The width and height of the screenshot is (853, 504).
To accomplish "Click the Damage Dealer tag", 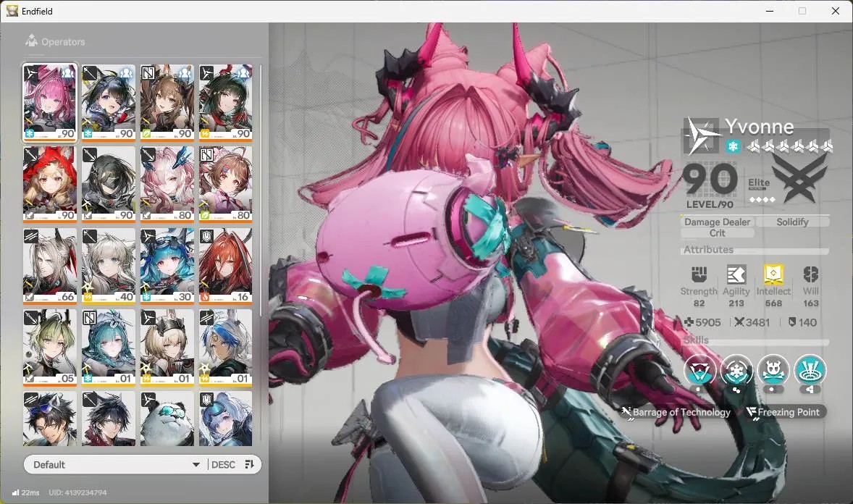I will click(x=717, y=222).
